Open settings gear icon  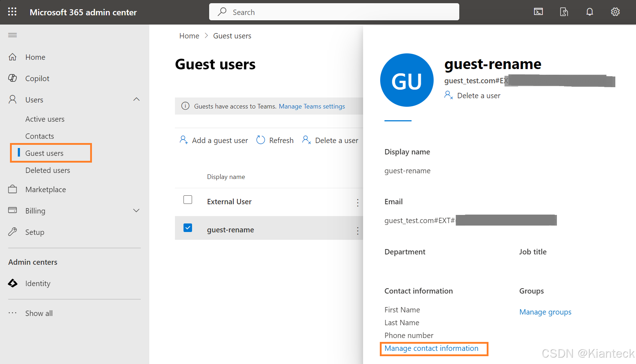click(x=615, y=12)
